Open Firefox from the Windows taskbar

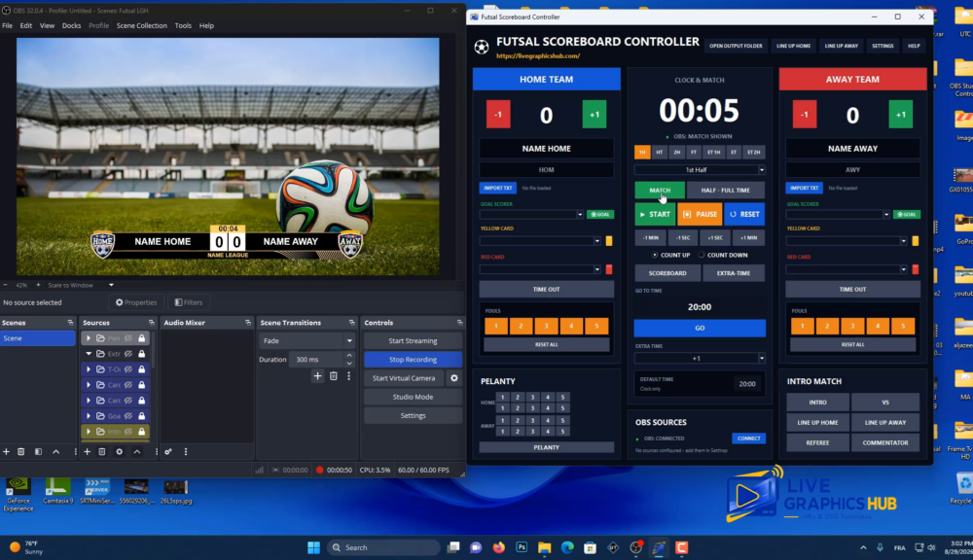tap(499, 547)
